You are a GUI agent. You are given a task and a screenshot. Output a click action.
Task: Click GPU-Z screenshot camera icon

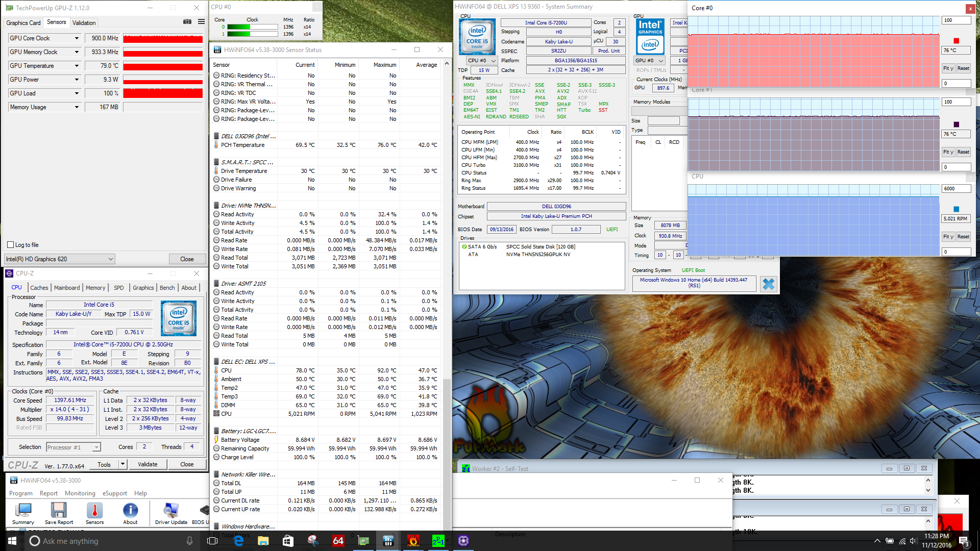187,22
